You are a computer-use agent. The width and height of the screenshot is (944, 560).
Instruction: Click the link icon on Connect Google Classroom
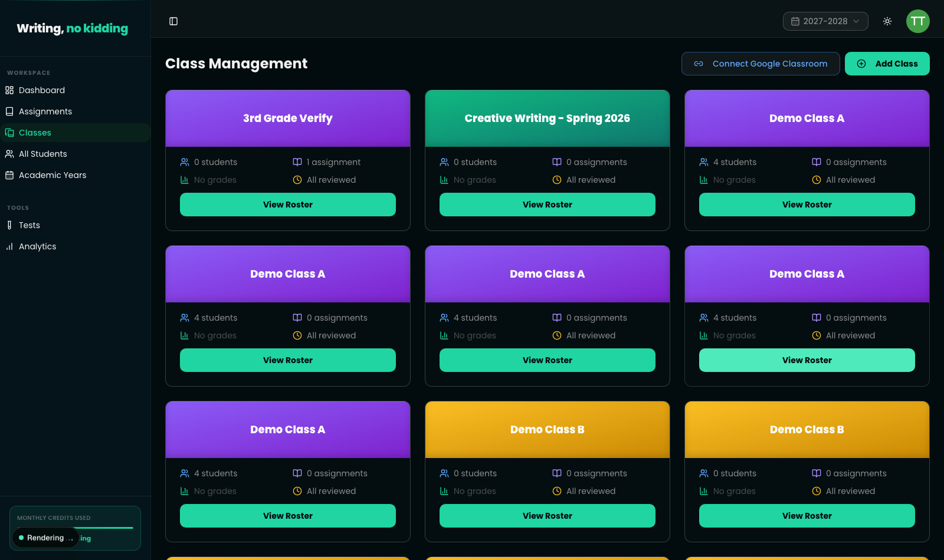699,64
